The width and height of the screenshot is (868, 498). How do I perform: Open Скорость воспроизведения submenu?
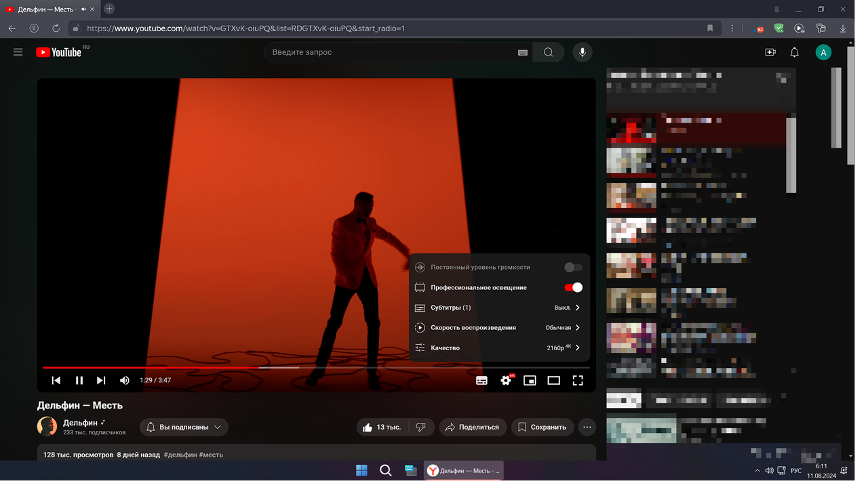499,327
